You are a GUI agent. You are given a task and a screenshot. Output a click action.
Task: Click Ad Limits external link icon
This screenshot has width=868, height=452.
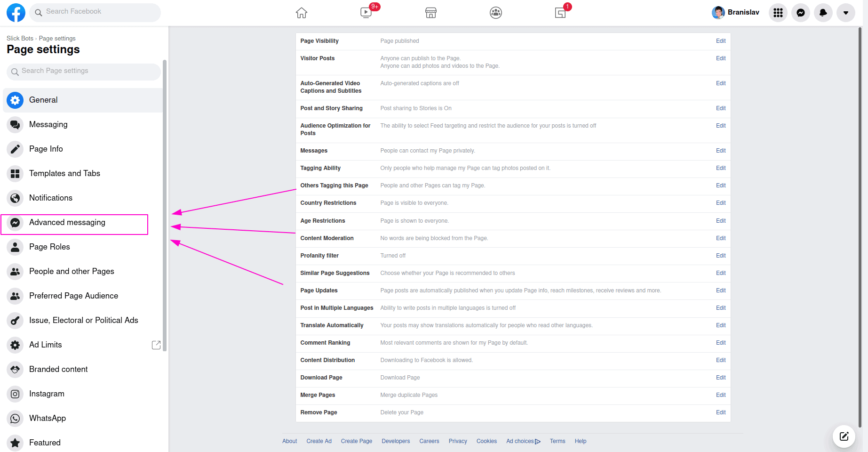tap(156, 345)
